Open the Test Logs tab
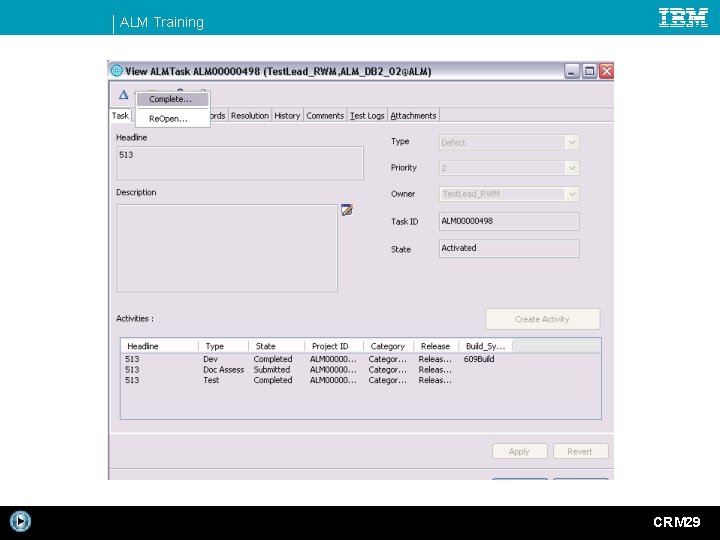The width and height of the screenshot is (720, 540). pyautogui.click(x=367, y=116)
